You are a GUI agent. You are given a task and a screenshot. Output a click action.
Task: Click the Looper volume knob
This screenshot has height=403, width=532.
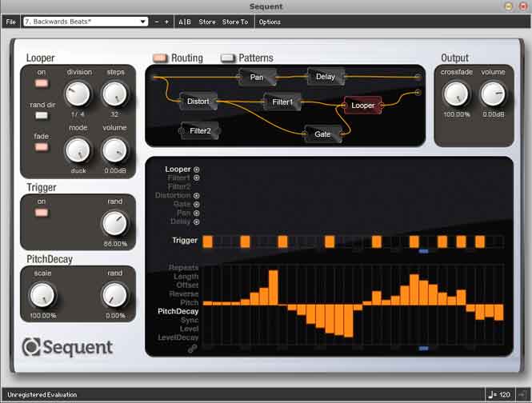point(114,150)
